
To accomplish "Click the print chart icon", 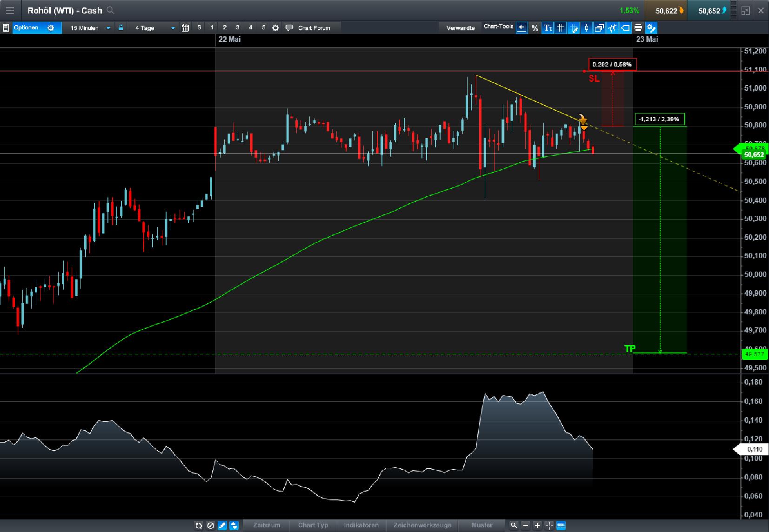I will tap(639, 28).
